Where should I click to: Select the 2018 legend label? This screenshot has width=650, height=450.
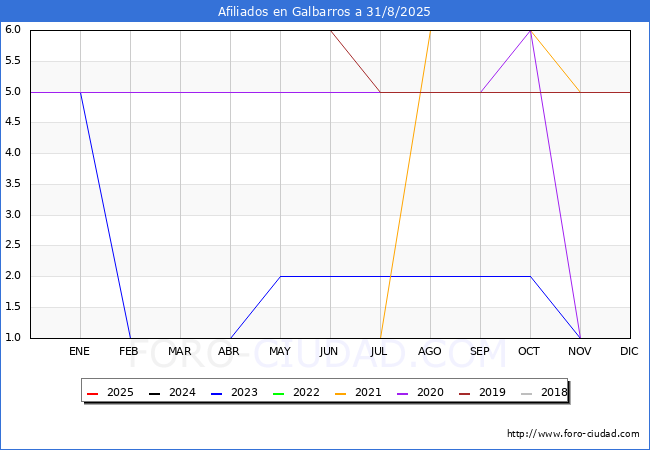[554, 392]
